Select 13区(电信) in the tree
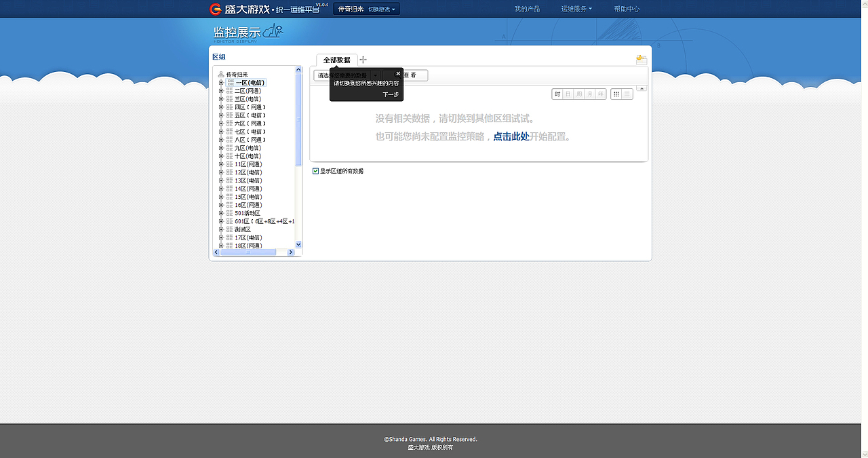 [x=248, y=180]
